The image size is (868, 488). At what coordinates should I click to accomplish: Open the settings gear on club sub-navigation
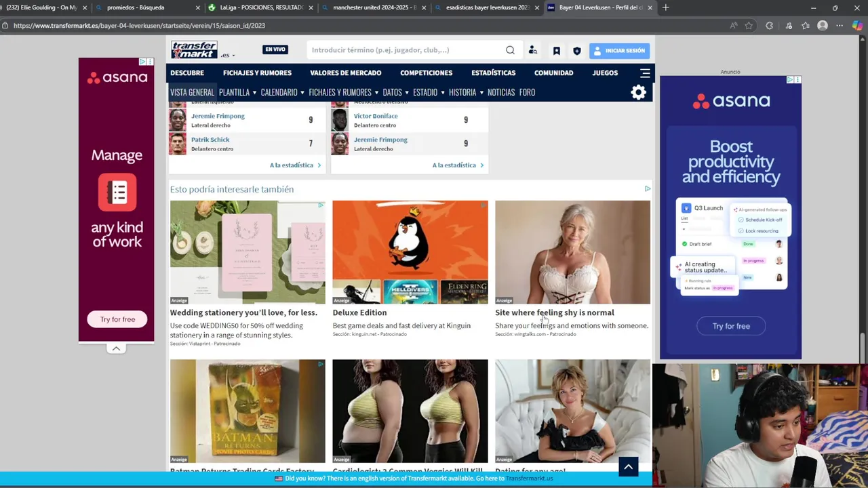click(638, 93)
